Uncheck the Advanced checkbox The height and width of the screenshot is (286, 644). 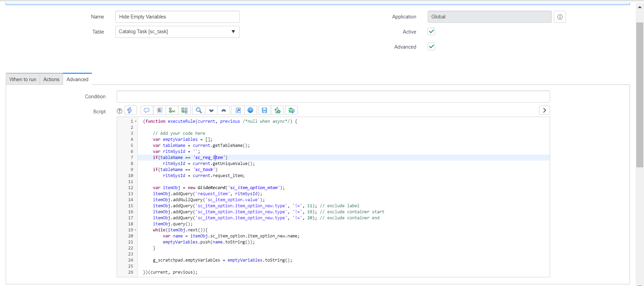click(431, 47)
